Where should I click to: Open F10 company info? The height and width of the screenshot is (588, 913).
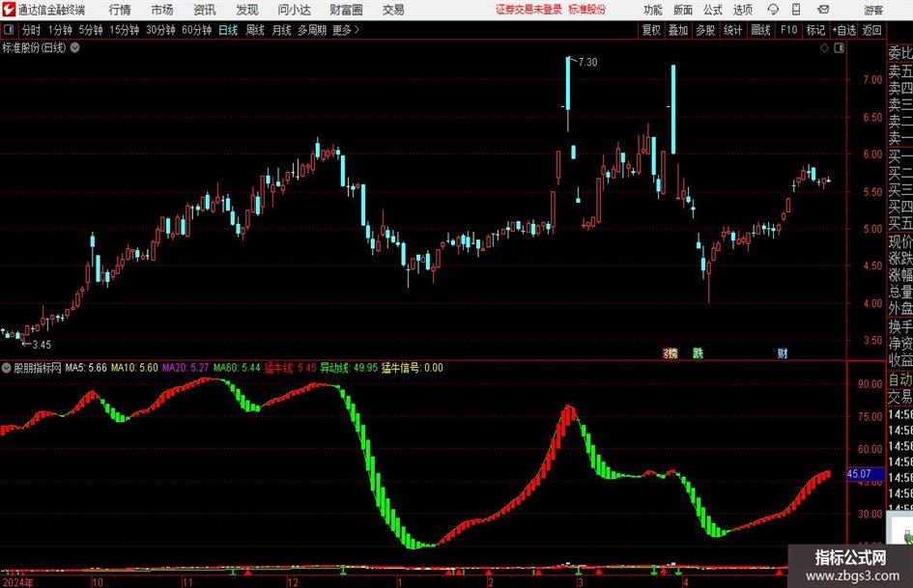(x=789, y=30)
